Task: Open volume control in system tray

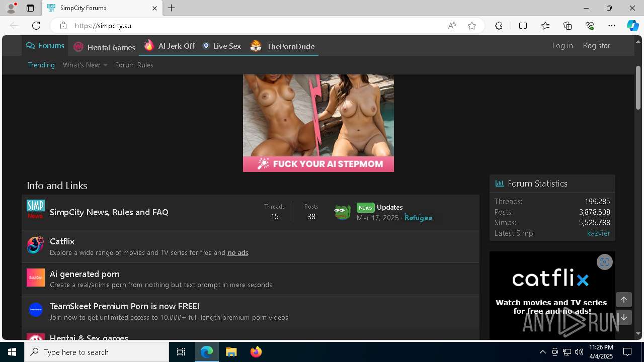Action: click(579, 352)
